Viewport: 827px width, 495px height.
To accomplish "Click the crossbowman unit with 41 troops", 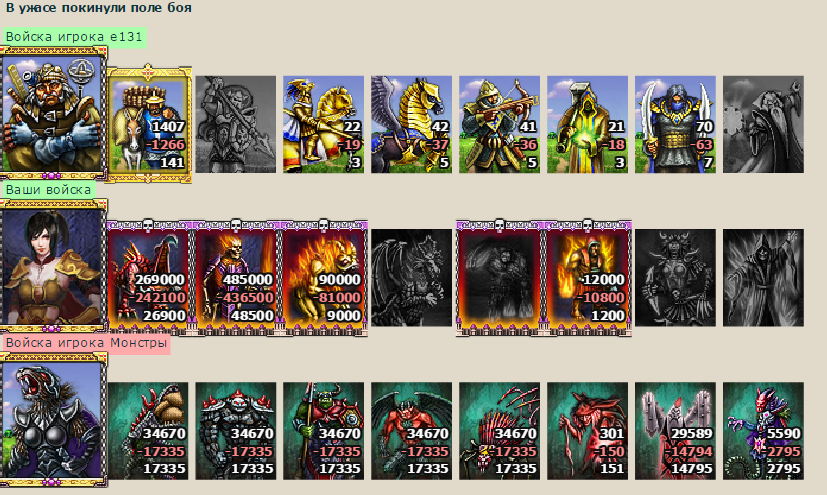I will coord(499,124).
